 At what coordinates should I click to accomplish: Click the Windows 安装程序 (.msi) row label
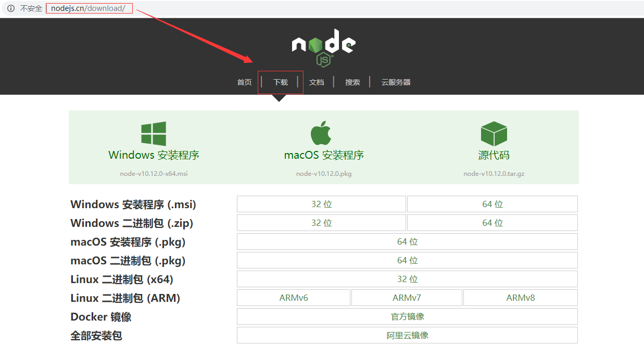pos(133,205)
